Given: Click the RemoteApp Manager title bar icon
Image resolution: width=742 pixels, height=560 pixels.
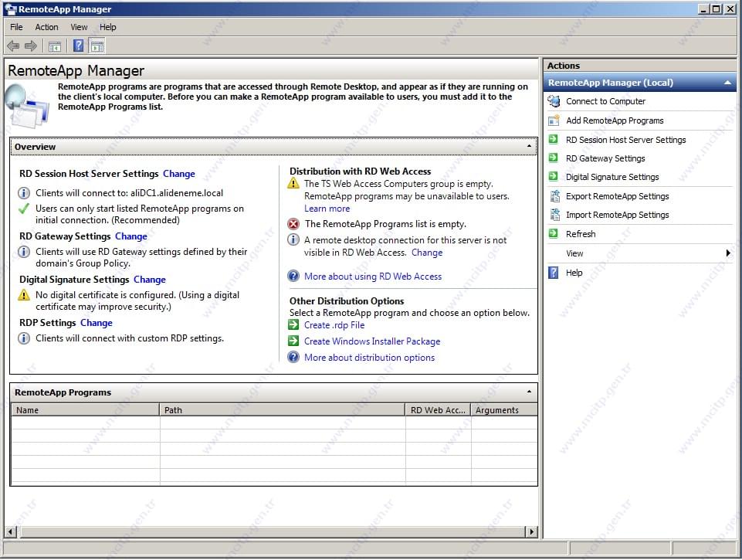Looking at the screenshot, I should point(10,9).
